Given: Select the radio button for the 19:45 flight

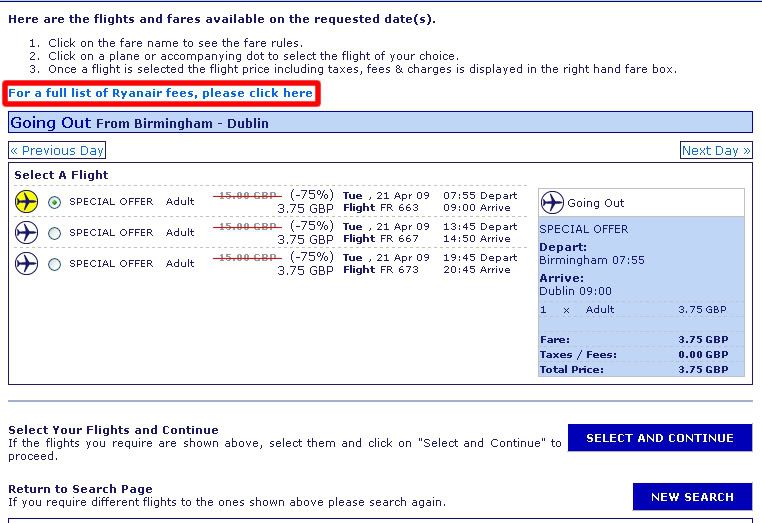Looking at the screenshot, I should tap(54, 264).
